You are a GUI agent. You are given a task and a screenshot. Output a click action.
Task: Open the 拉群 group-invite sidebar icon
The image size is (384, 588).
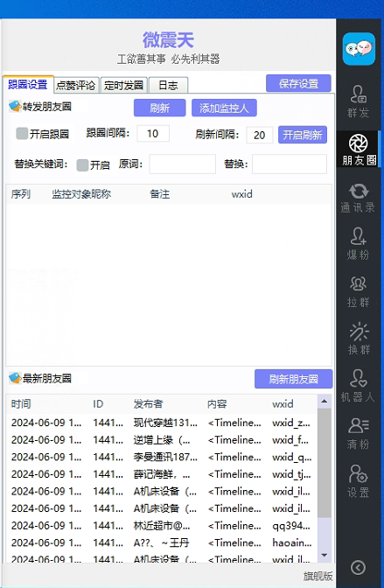(359, 291)
